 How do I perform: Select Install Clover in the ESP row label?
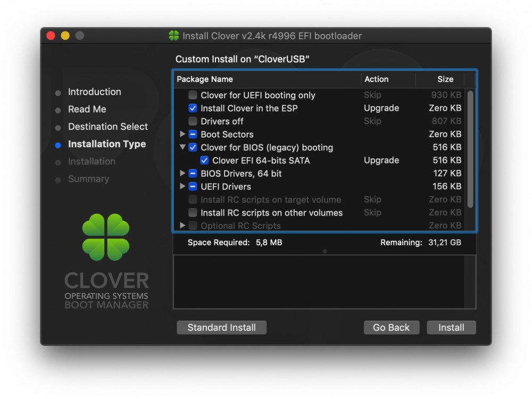pos(249,108)
